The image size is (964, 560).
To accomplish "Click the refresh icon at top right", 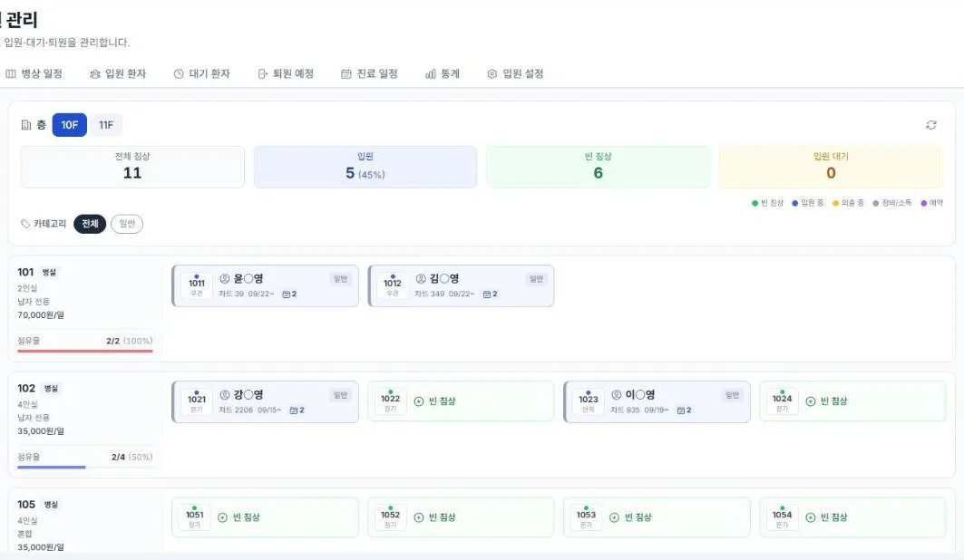I will click(x=930, y=125).
